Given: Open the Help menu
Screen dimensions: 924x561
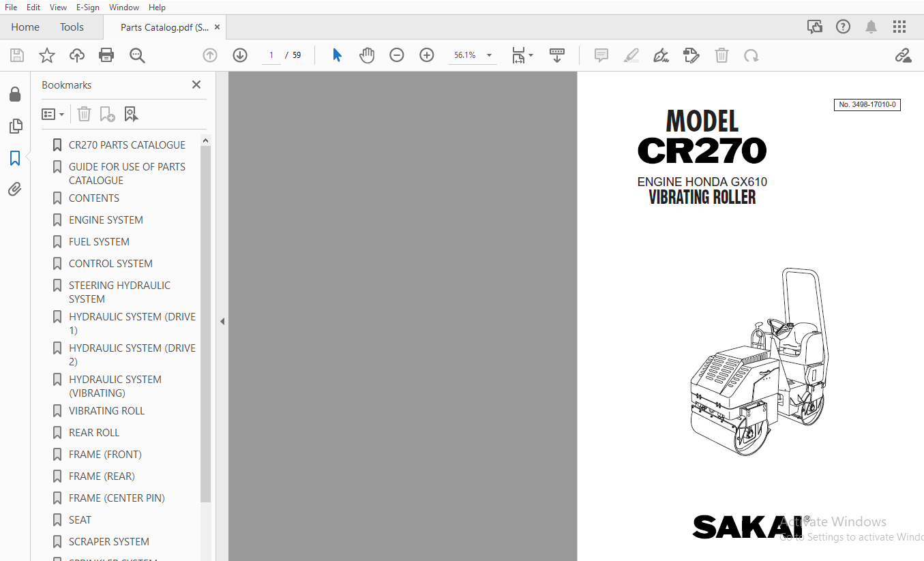Looking at the screenshot, I should click(x=157, y=7).
